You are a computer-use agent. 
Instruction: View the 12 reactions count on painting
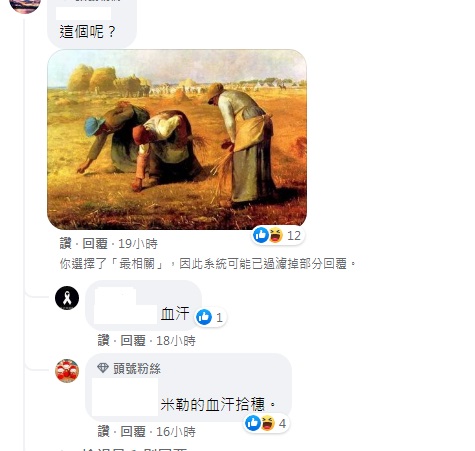(294, 236)
